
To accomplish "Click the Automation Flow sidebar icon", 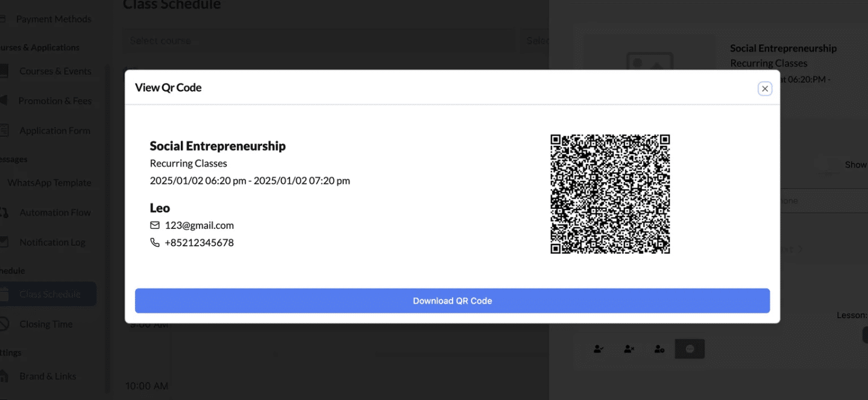I will (4, 213).
